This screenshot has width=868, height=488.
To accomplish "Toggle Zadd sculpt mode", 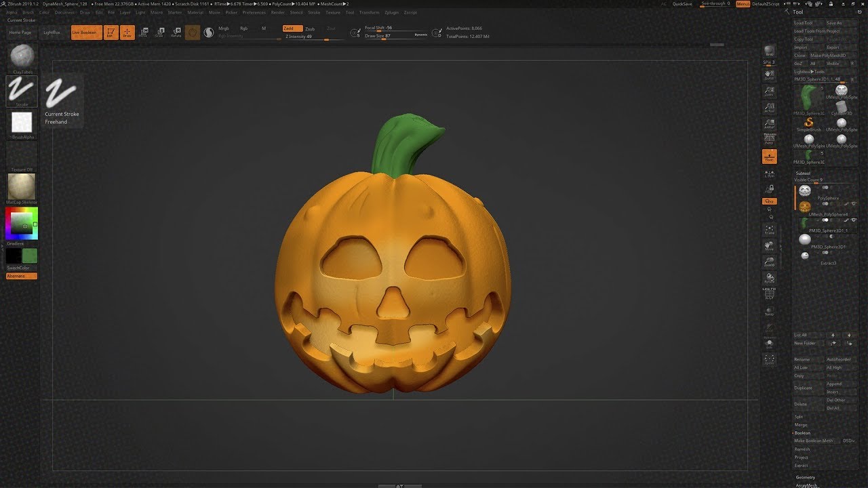I will (x=292, y=28).
